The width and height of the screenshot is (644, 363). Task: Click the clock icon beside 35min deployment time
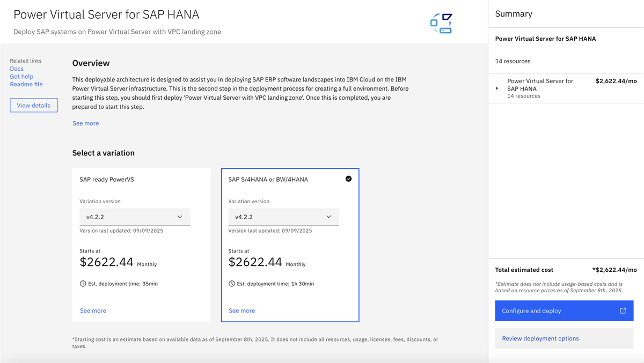coord(83,284)
